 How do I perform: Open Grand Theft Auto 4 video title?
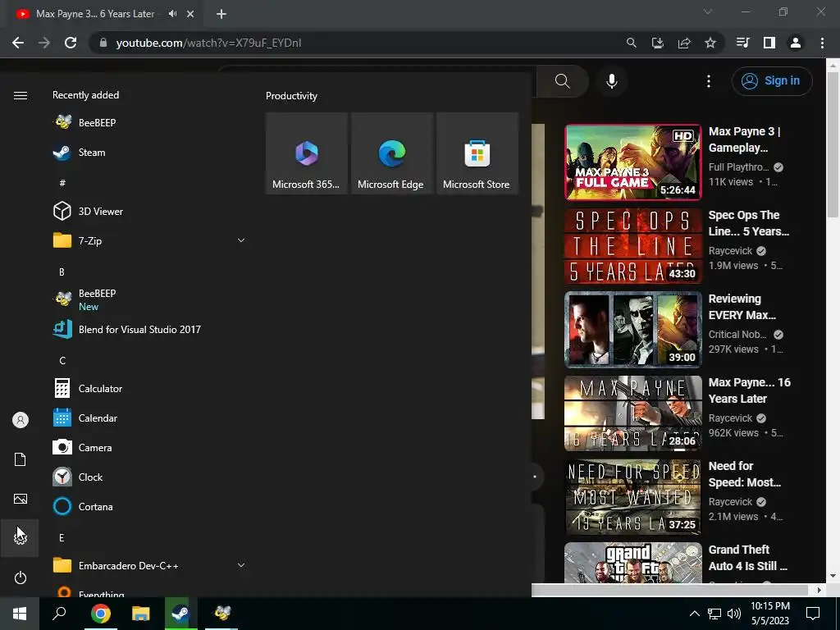pos(748,558)
